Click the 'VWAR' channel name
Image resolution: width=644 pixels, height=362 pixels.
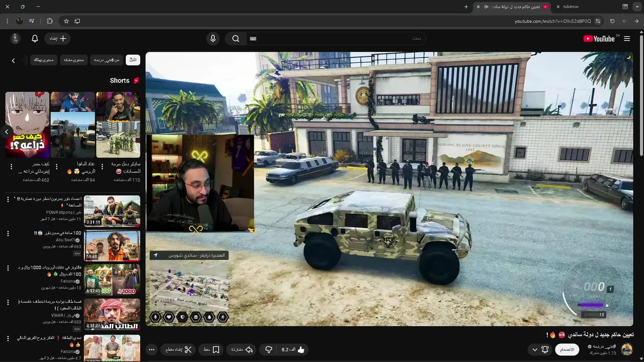(x=62, y=316)
